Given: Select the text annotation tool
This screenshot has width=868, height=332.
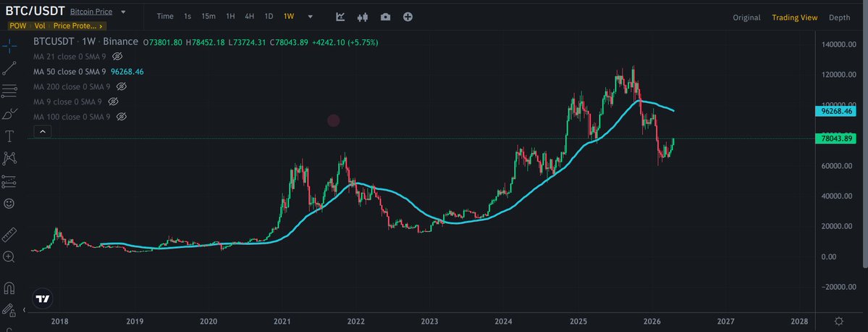Looking at the screenshot, I should click(9, 136).
